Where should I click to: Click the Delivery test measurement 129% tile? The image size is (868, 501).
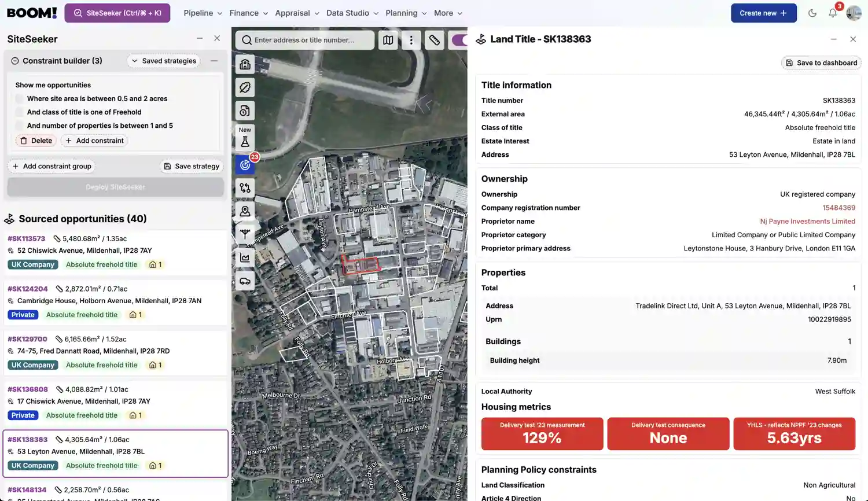coord(542,434)
